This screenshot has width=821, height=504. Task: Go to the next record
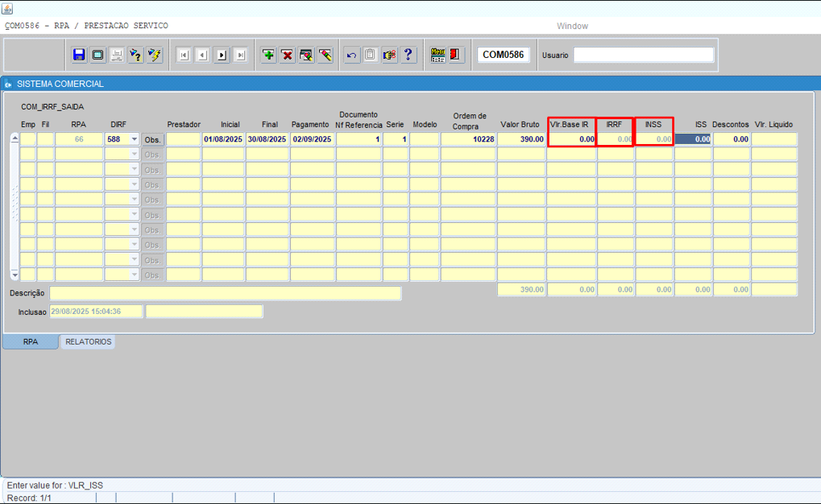click(x=222, y=55)
